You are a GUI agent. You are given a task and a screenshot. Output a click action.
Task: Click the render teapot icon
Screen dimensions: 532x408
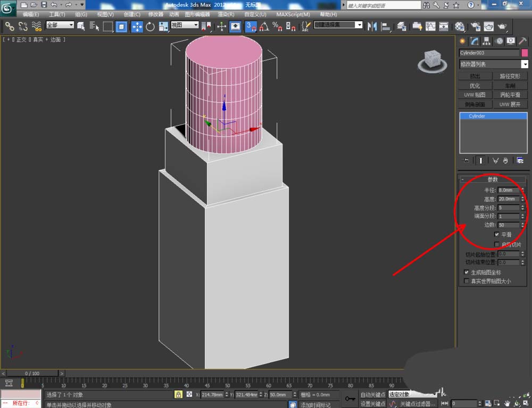point(502,26)
